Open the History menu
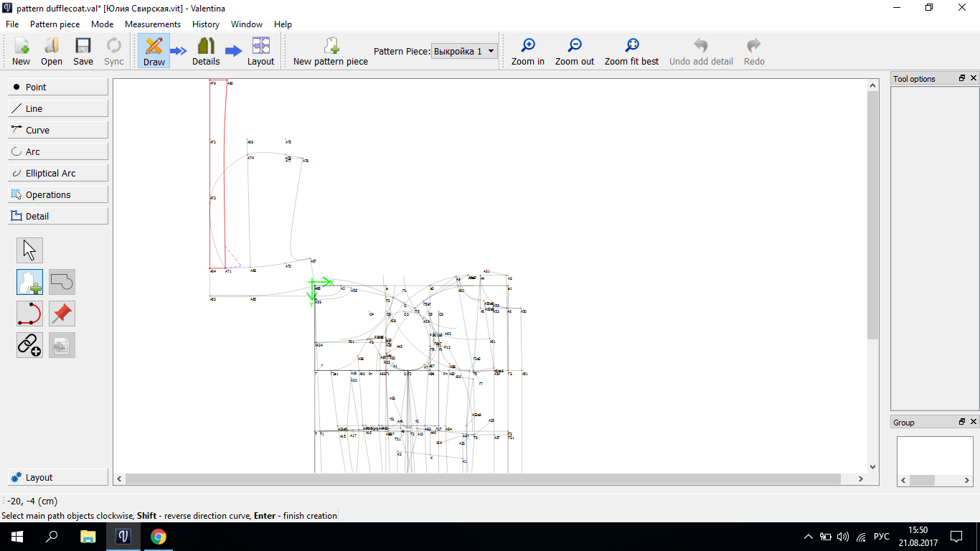Screen dimensions: 980x551 coord(206,24)
